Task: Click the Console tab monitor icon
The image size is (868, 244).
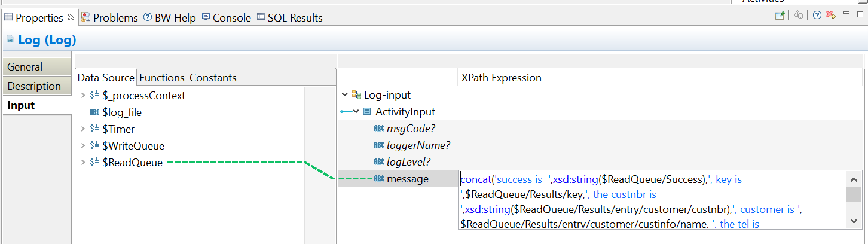Action: point(206,17)
